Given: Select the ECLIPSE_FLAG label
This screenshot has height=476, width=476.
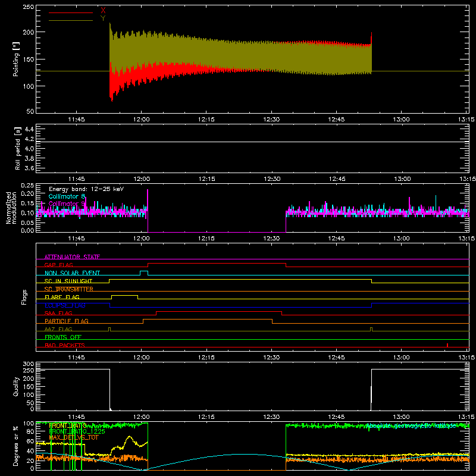Looking at the screenshot, I should coord(65,305).
